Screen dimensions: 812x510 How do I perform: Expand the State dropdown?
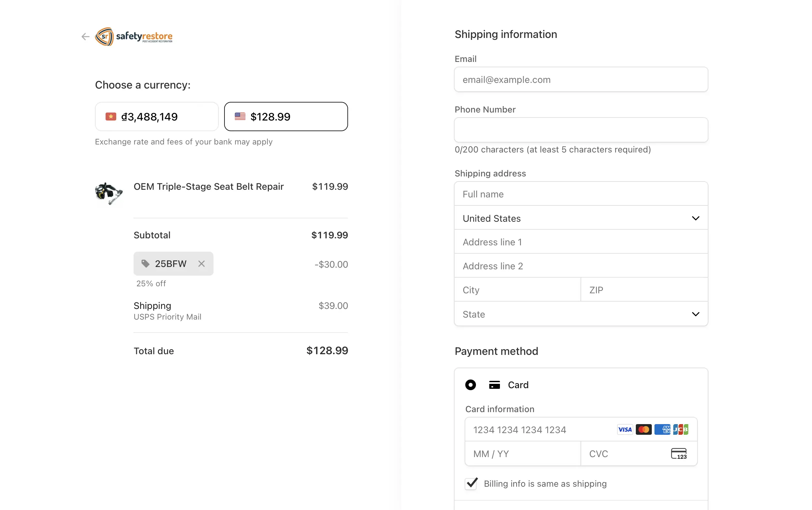point(581,314)
